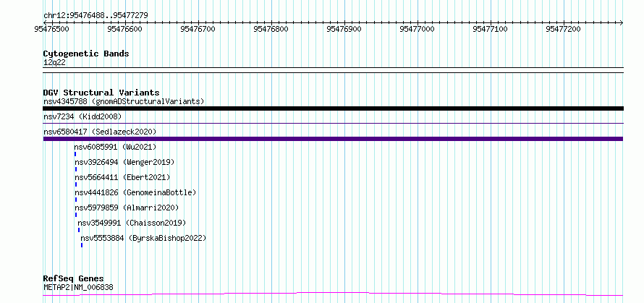
Task: Click ruler tick label 95477100
Action: point(491,29)
